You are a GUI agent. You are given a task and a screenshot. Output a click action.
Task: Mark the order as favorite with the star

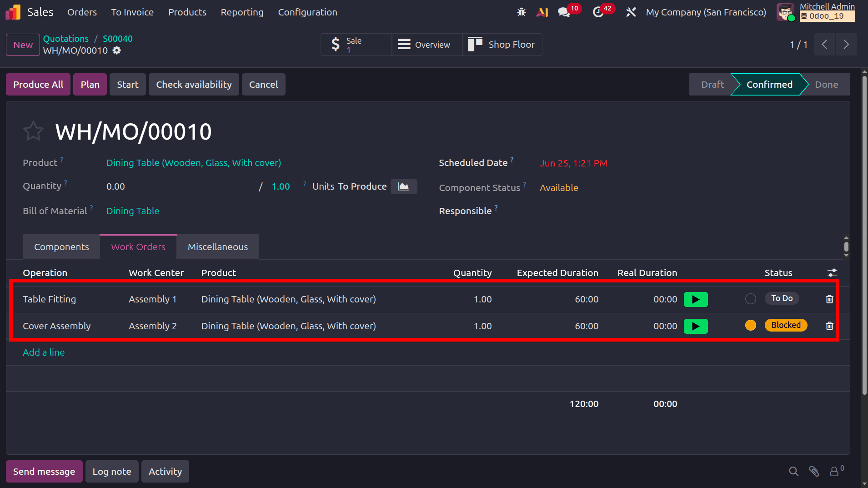[x=33, y=131]
